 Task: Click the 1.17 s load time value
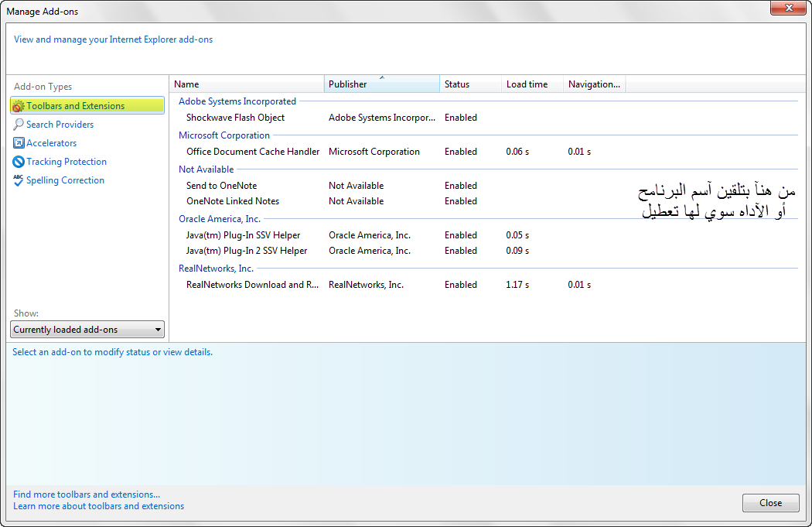(517, 285)
